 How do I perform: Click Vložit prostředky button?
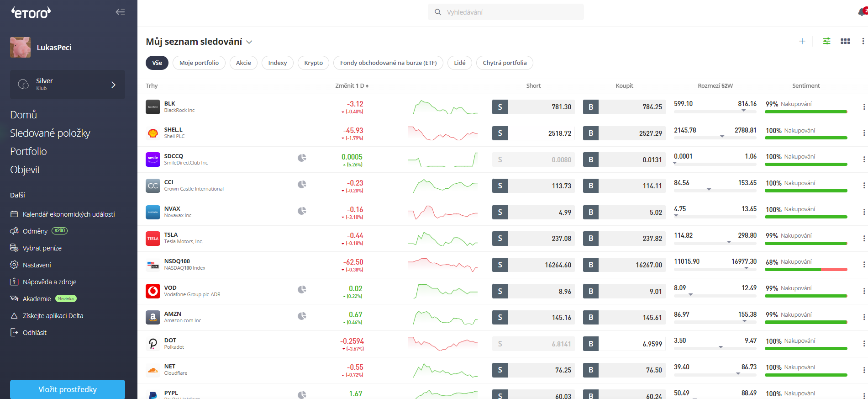(68, 389)
